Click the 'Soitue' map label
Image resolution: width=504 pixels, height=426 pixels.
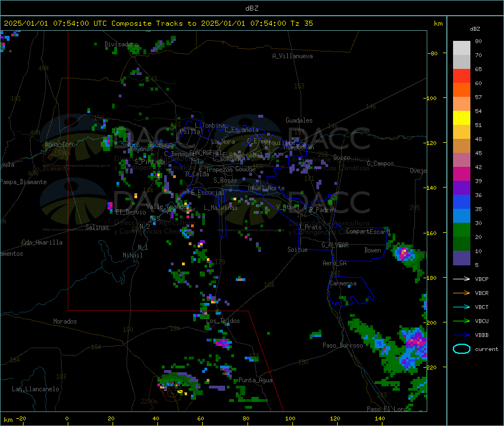pos(297,250)
